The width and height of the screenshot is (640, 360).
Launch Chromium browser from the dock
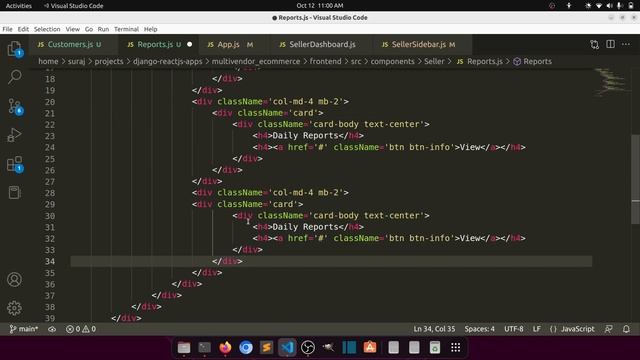click(x=246, y=347)
